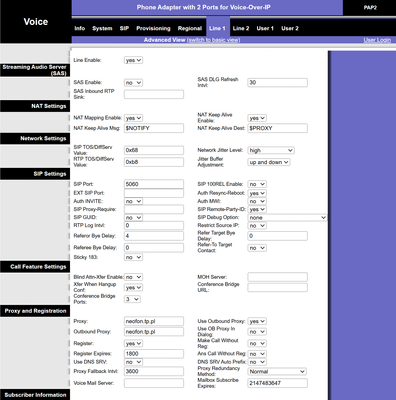Open the Use OB Proxy In Dialog dropdown
The width and height of the screenshot is (396, 400).
(x=257, y=332)
